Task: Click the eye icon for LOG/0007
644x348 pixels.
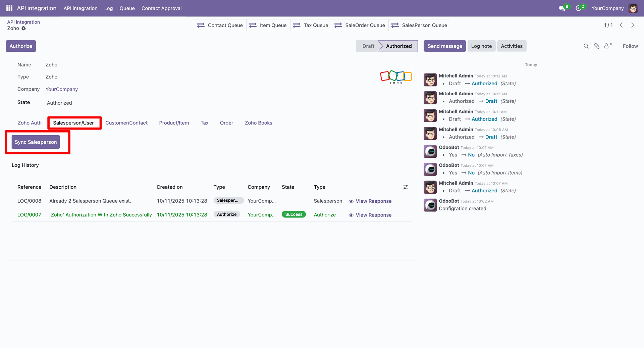Action: tap(351, 215)
